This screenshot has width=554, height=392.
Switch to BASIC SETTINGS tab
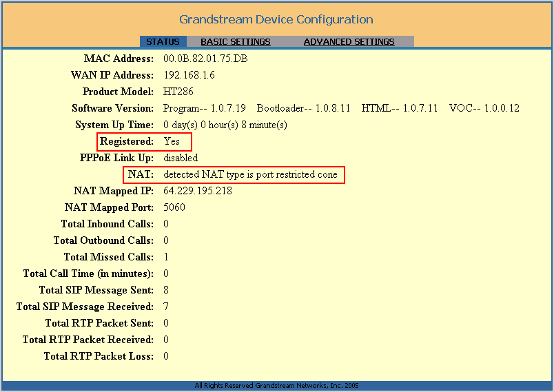pyautogui.click(x=236, y=41)
